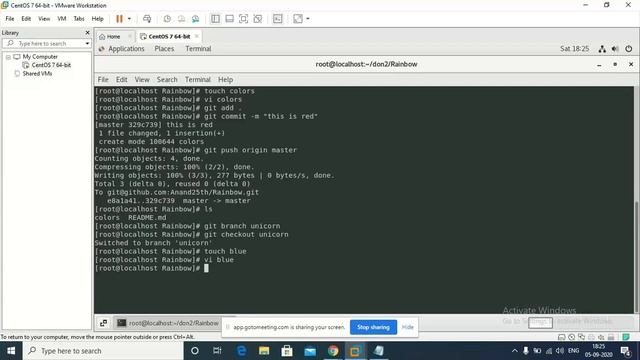The image size is (640, 360).
Task: Select CentOS 7 64-bit in Library tree
Action: pyautogui.click(x=51, y=65)
